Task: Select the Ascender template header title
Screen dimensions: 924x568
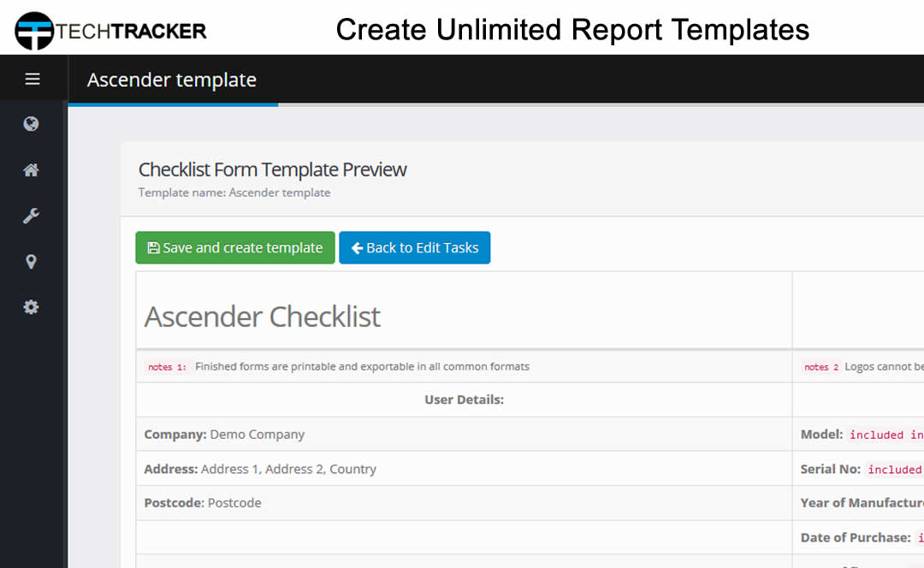Action: 172,80
